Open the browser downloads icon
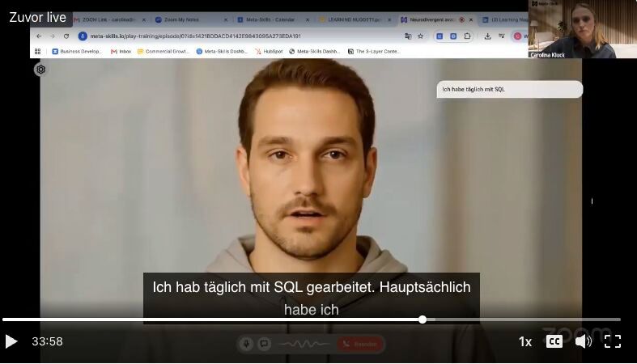 click(x=487, y=36)
